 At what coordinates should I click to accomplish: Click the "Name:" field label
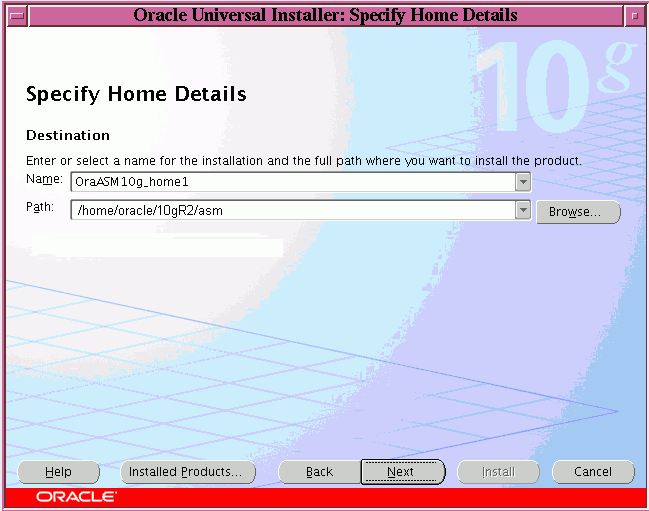(x=44, y=179)
